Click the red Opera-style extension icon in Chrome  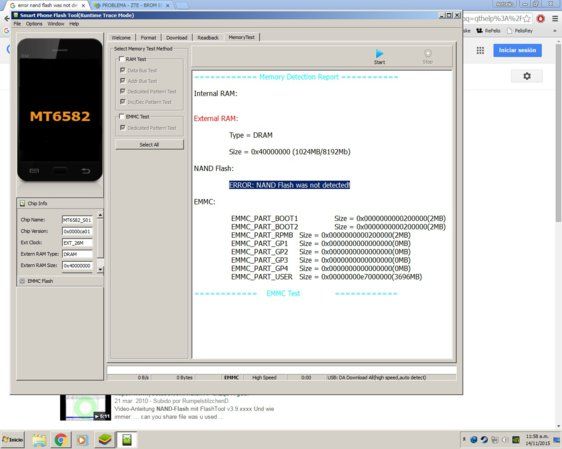pos(540,19)
